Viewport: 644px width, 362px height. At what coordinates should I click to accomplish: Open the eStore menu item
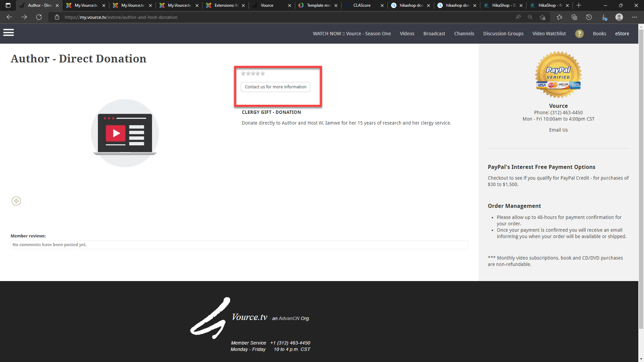click(x=622, y=34)
